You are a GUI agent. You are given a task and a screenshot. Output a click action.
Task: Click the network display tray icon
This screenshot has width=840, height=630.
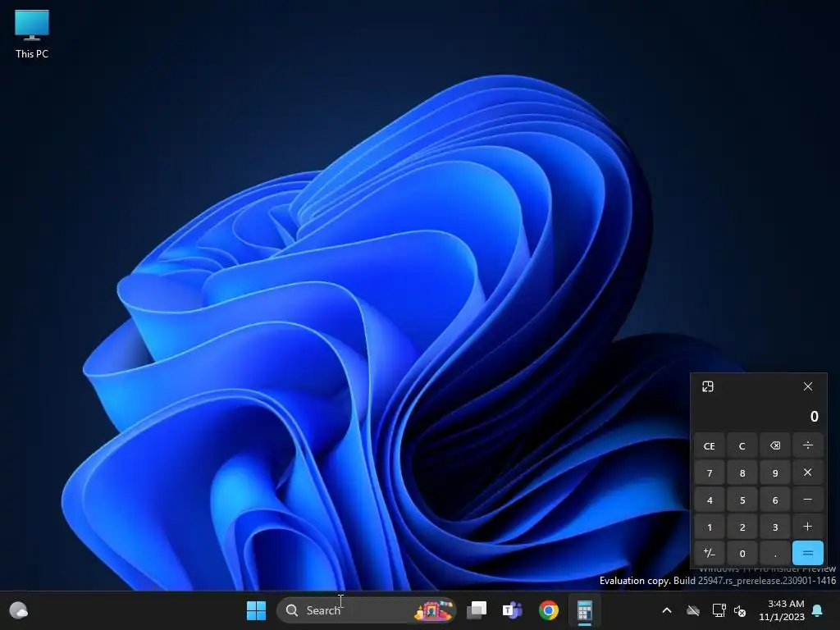click(x=719, y=610)
